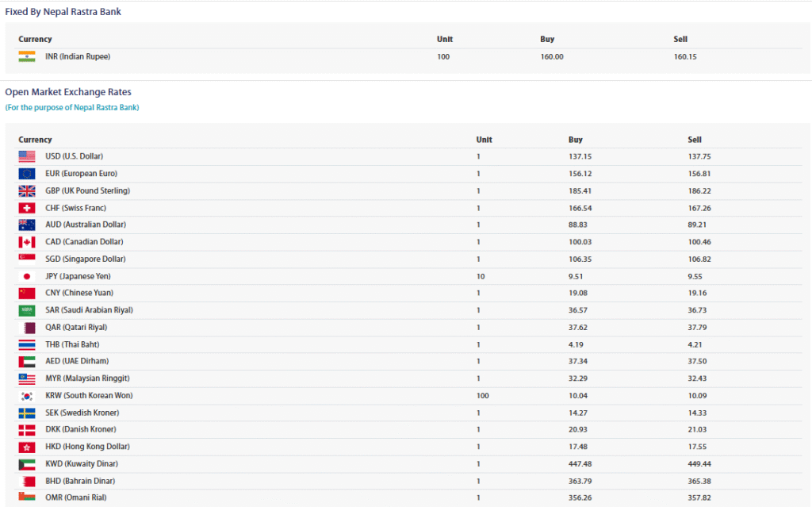Viewport: 812px width, 507px height.
Task: Click 'CAD (Canadian Dollar)' currency name
Action: 84,241
